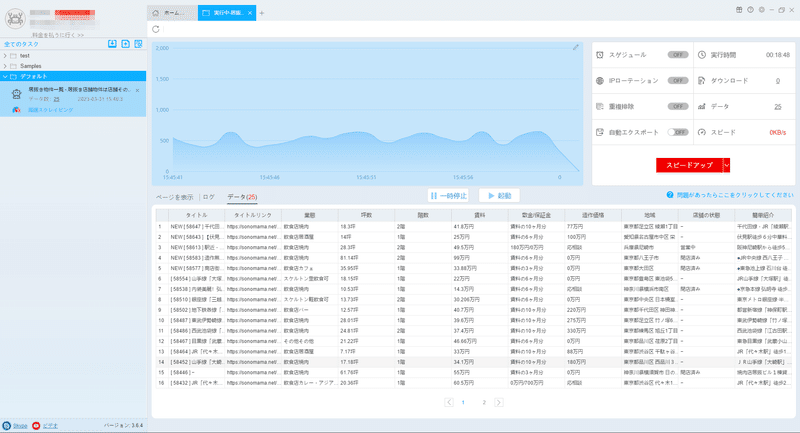
Task: Select results page 1
Action: click(463, 402)
